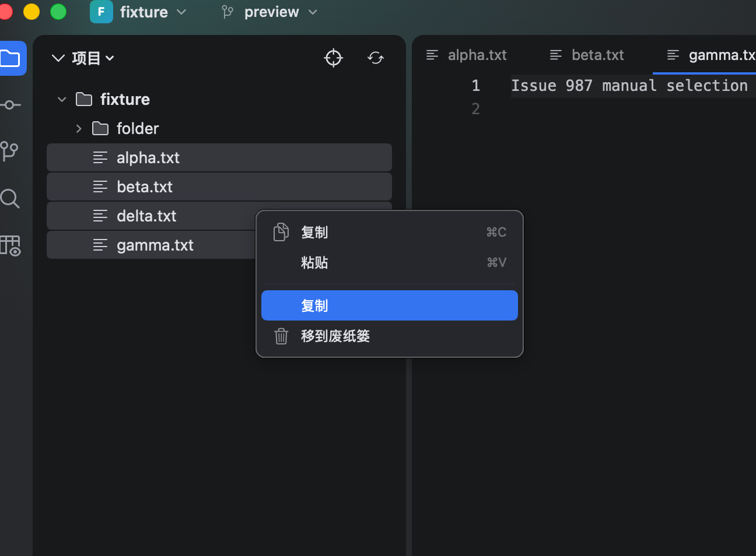Select beta.txt in the project tree
The height and width of the screenshot is (556, 756).
click(219, 186)
